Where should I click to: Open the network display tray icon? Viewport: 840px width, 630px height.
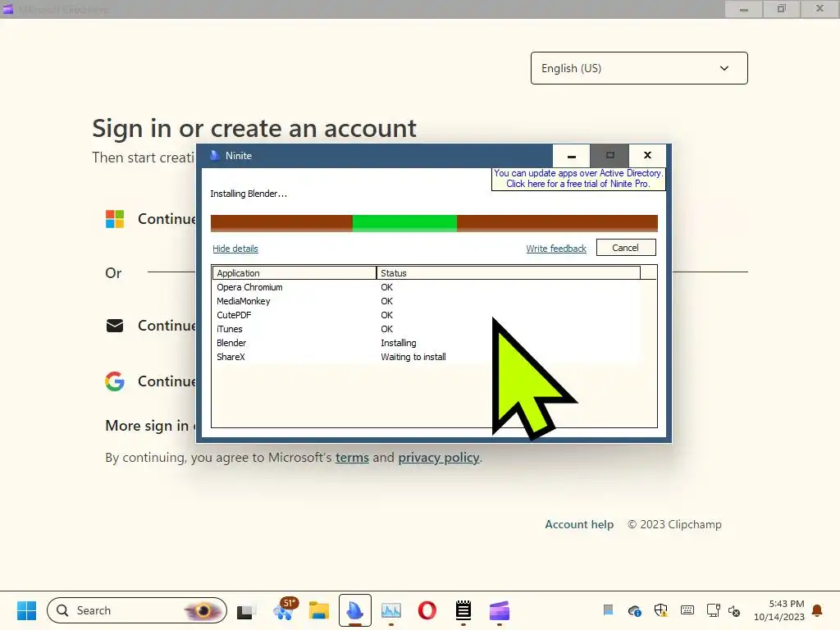coord(713,610)
